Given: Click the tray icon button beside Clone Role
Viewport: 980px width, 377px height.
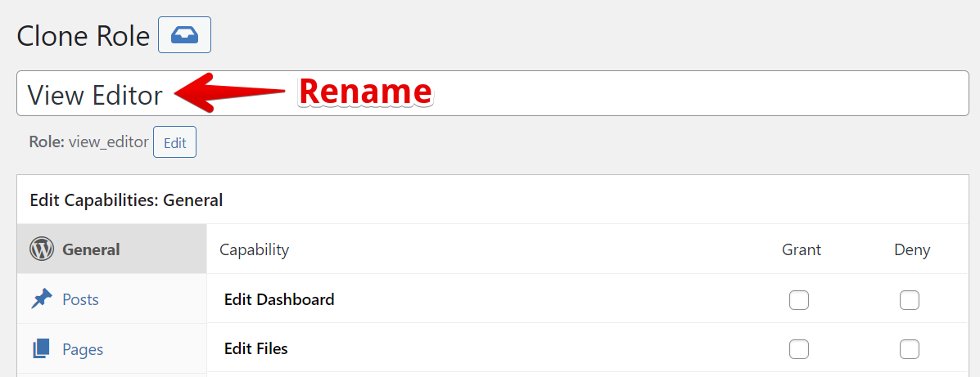Looking at the screenshot, I should point(184,35).
